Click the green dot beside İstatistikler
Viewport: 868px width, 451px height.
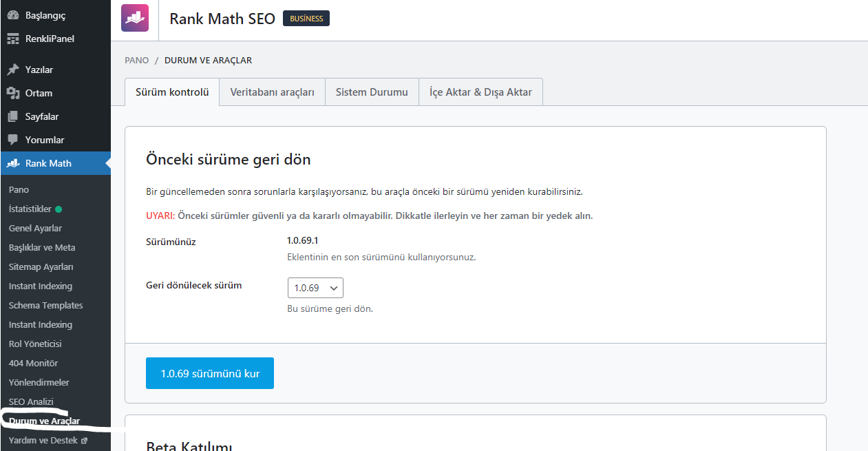point(59,209)
